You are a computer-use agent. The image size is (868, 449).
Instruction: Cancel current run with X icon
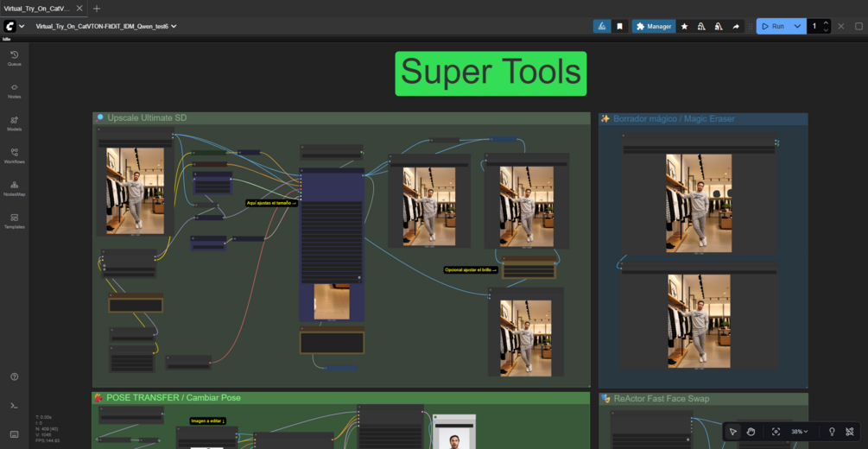[841, 26]
